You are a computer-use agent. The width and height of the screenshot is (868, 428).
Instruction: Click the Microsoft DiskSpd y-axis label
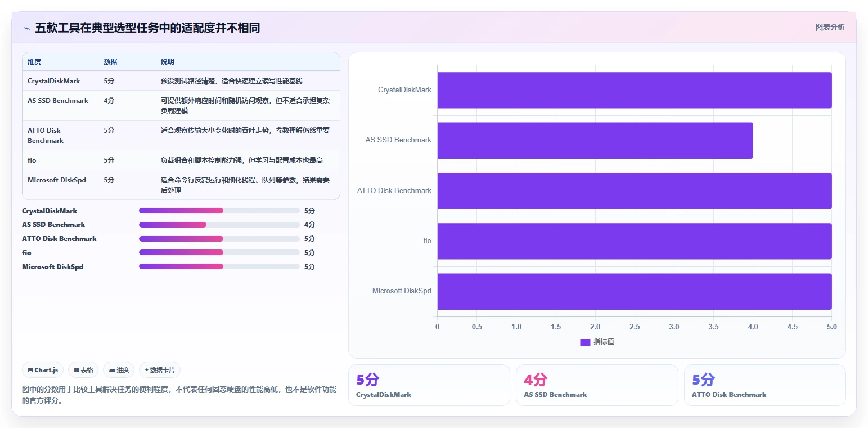(x=402, y=291)
